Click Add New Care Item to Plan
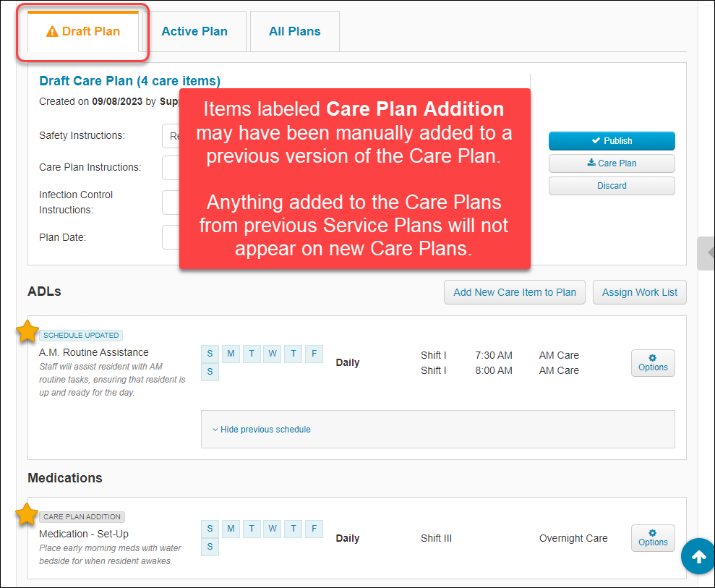 (x=514, y=292)
